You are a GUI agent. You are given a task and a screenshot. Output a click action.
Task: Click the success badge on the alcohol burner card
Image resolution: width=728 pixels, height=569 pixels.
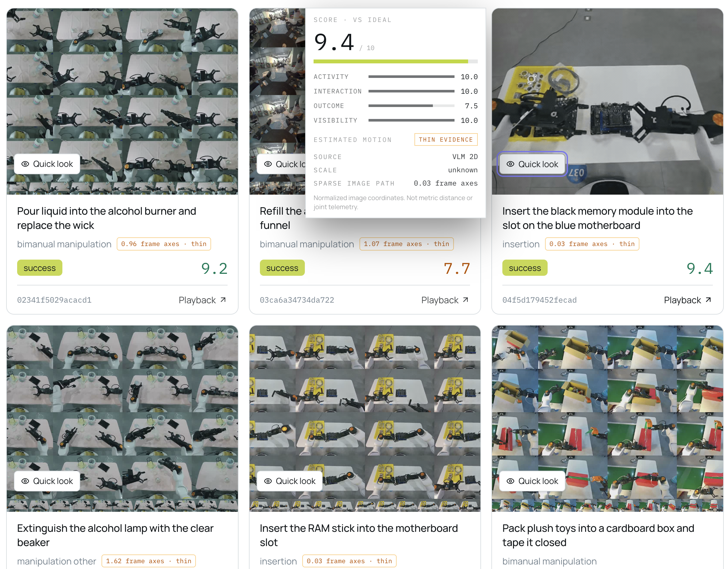(x=40, y=268)
